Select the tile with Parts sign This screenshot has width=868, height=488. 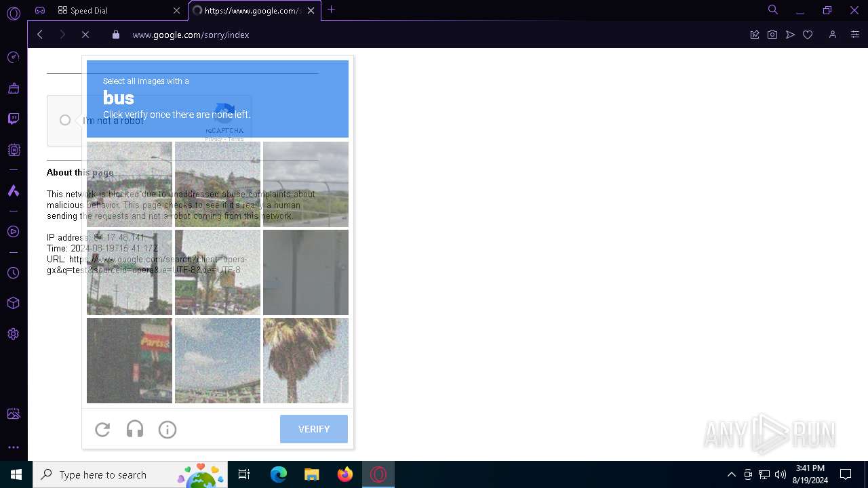(x=130, y=361)
